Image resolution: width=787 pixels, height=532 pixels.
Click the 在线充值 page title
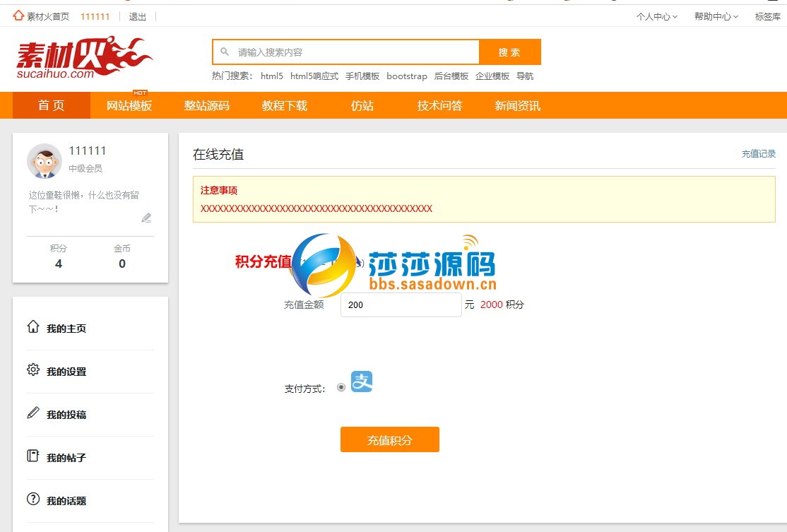(x=218, y=154)
